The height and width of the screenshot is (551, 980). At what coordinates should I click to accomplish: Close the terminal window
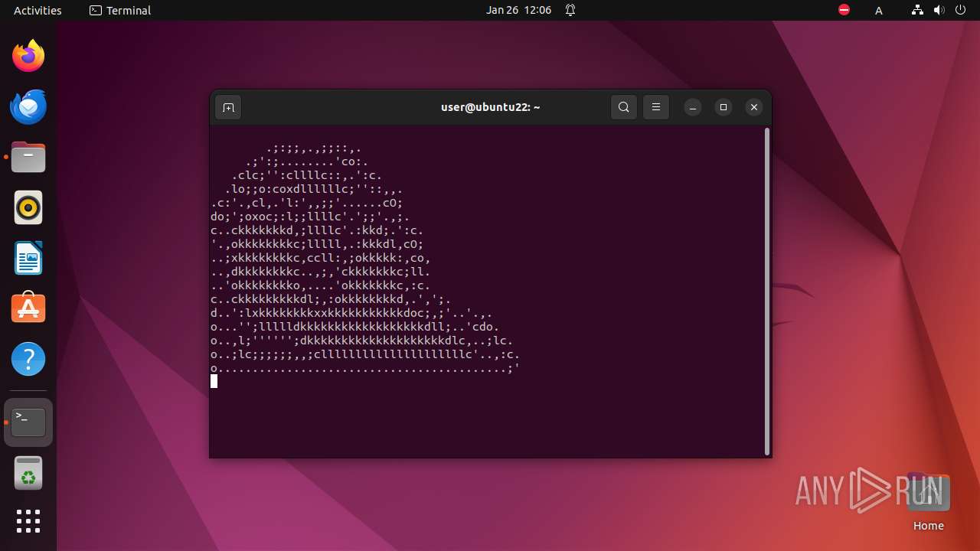tap(754, 107)
